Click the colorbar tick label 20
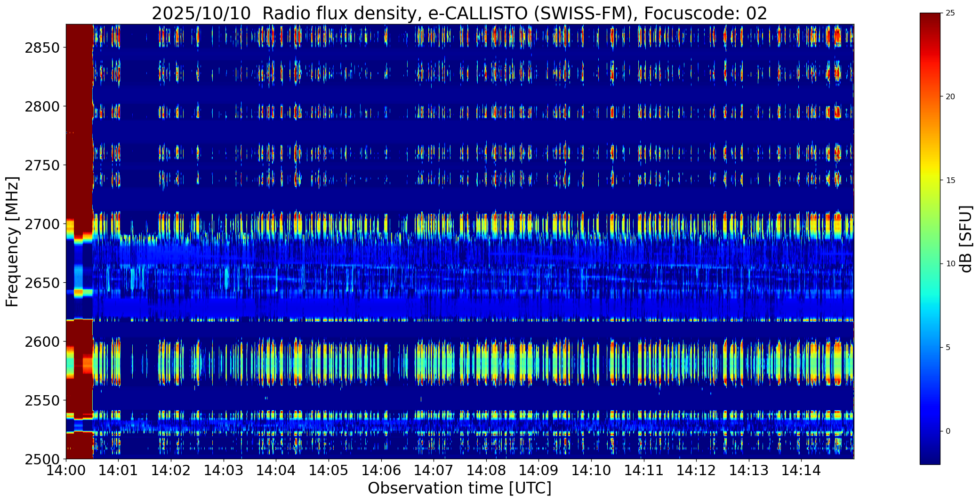Screen dimensions: 980x502 click(x=950, y=97)
